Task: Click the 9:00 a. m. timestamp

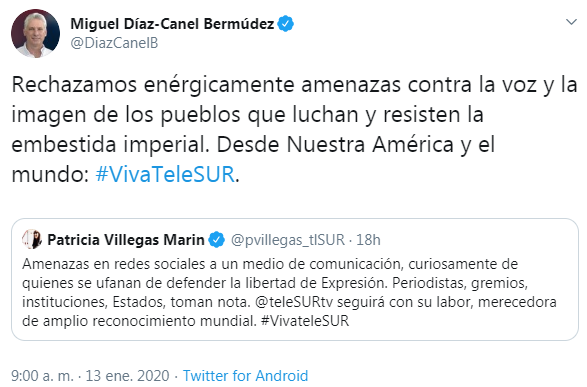Action: click(42, 375)
